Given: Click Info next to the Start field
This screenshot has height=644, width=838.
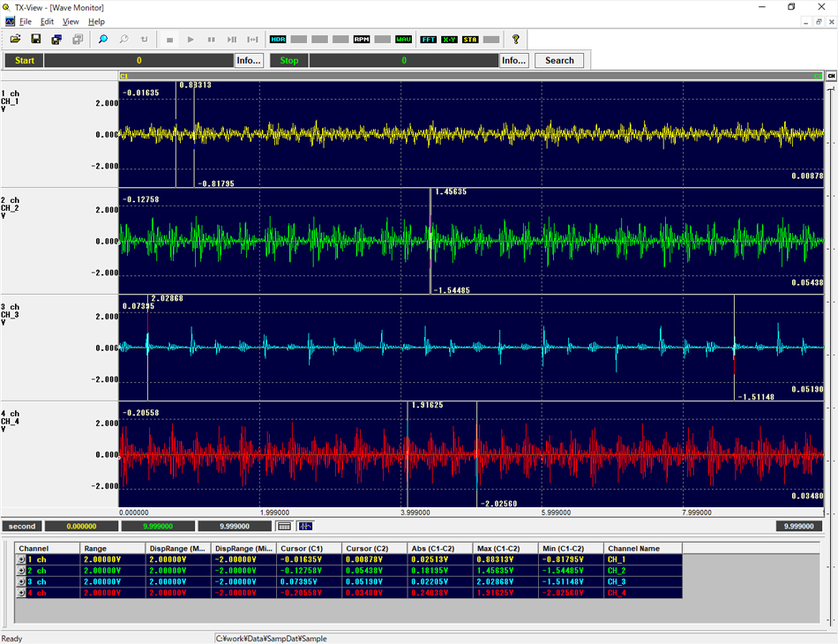Looking at the screenshot, I should point(249,60).
